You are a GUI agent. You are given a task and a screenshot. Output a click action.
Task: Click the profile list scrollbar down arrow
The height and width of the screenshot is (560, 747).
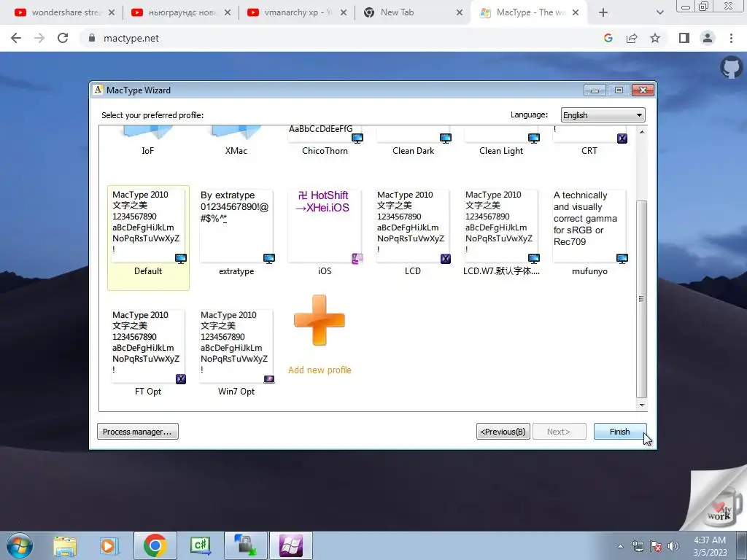642,405
